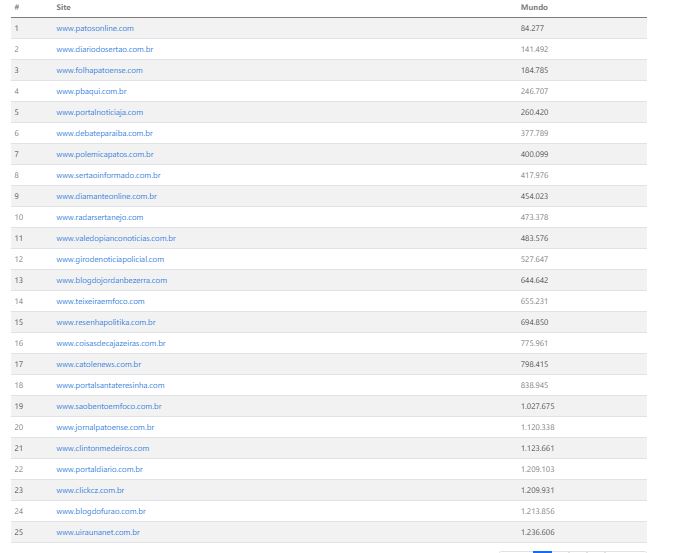Select the Mundo value 1.209.931
Viewport: 696px width, 553px height.
(538, 490)
